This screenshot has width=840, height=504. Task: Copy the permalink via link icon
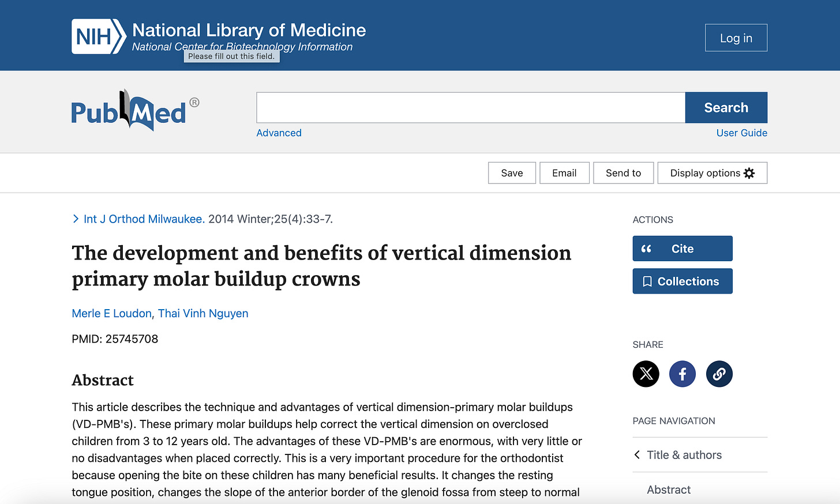point(719,374)
